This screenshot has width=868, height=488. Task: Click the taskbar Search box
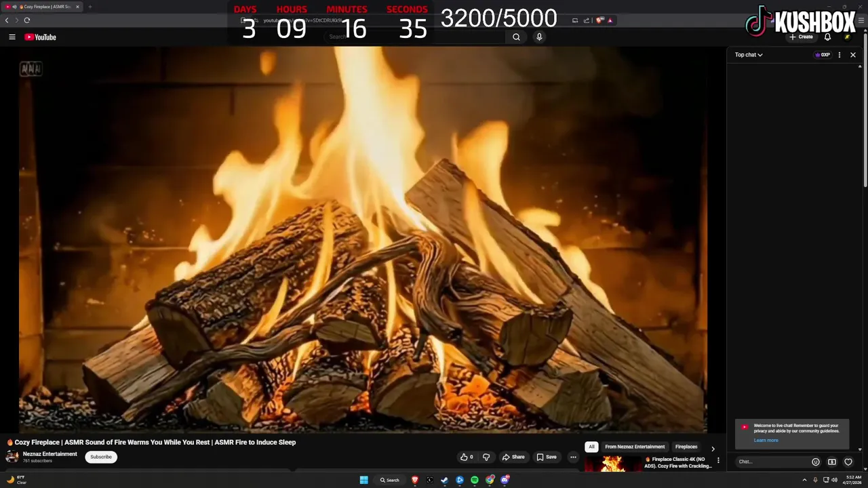(x=390, y=480)
